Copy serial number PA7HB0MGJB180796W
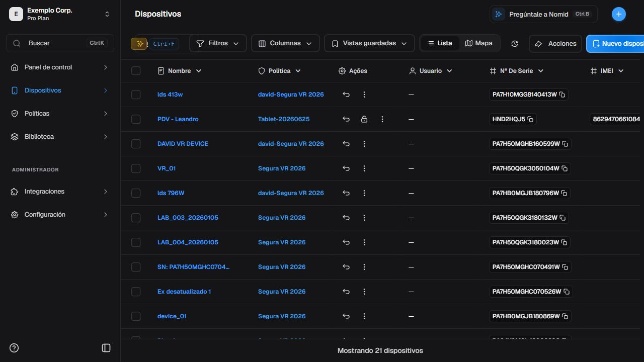The width and height of the screenshot is (644, 362). pyautogui.click(x=565, y=193)
